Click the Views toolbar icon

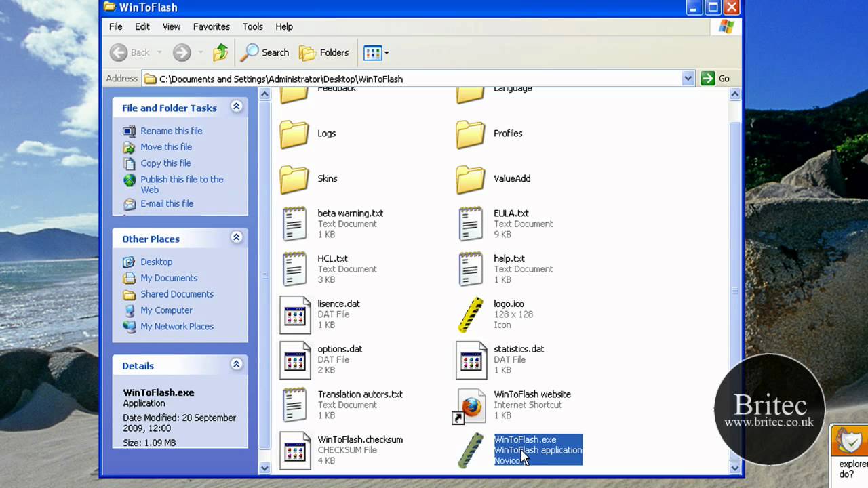pos(372,52)
